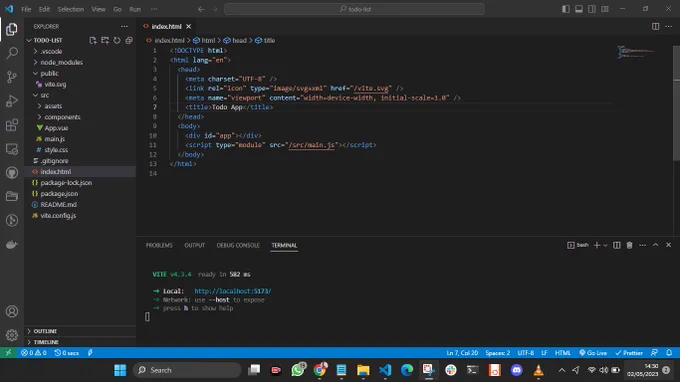Toggle the primary side bar visibility
Screen dimensions: 680x382
point(566,9)
